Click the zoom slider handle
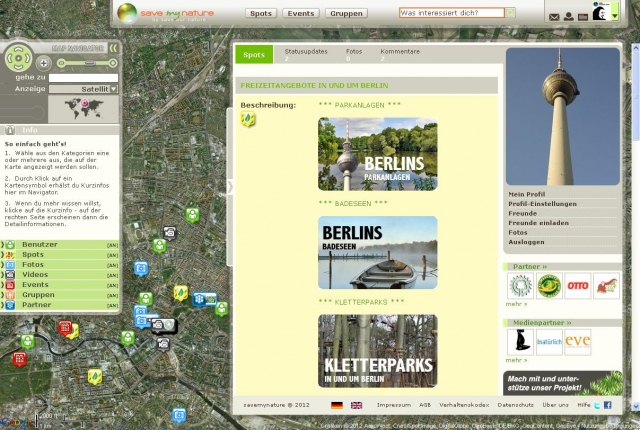This screenshot has width=640, height=430. [x=89, y=63]
